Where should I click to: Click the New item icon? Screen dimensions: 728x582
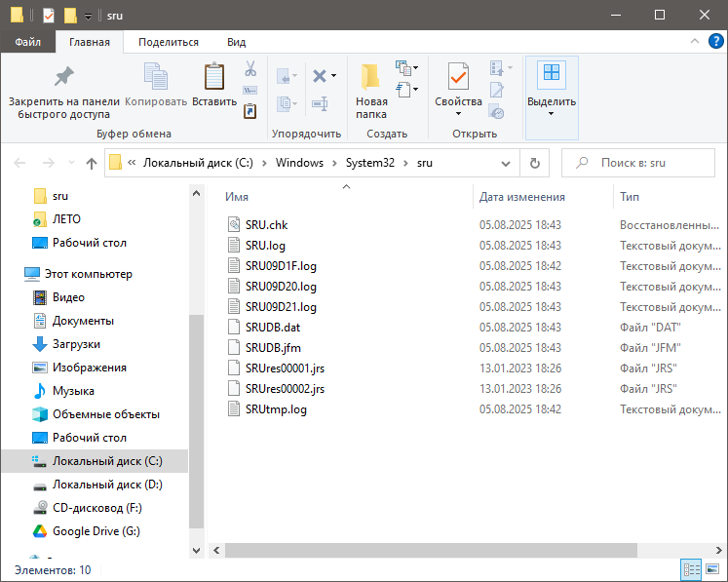point(403,68)
